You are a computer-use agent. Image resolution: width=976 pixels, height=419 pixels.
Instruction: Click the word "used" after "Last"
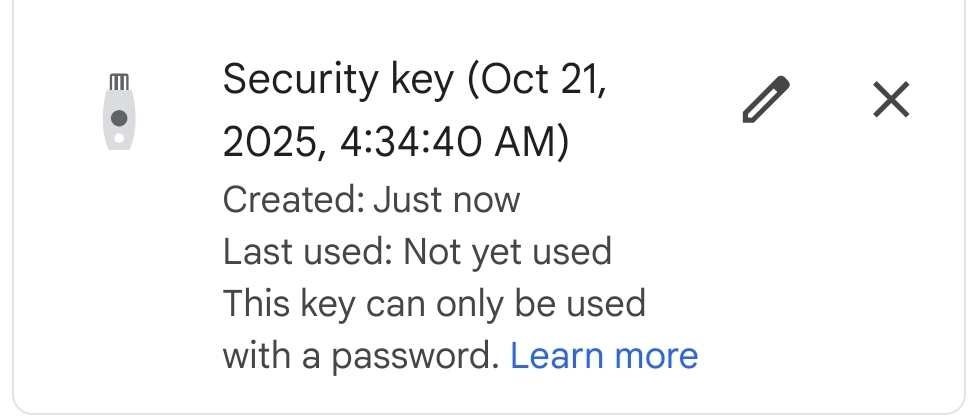(x=355, y=251)
